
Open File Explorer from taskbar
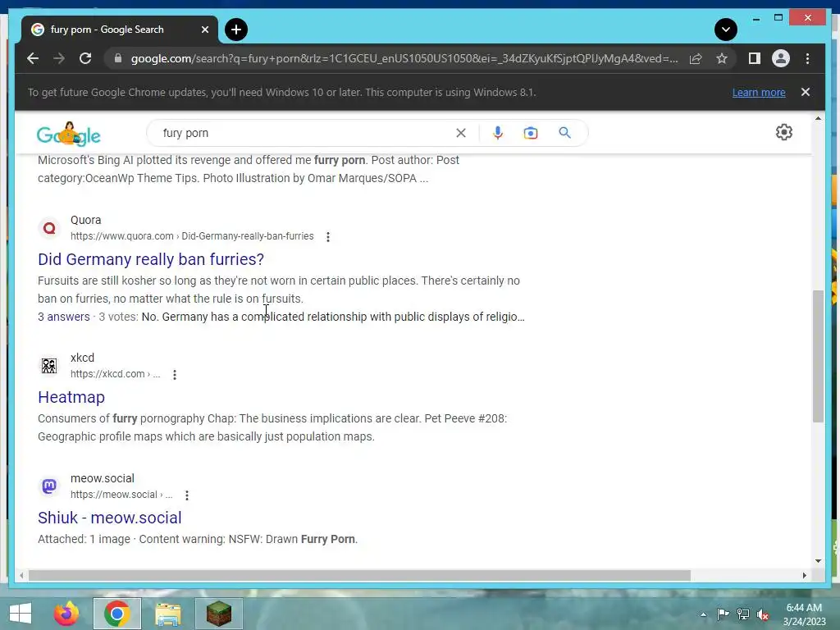coord(167,614)
